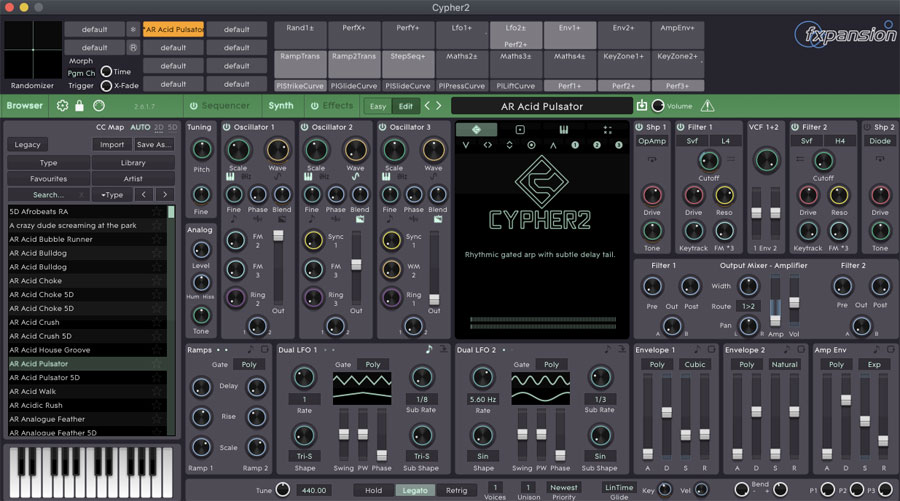Image resolution: width=900 pixels, height=501 pixels.
Task: Toggle Shp 1 power button
Action: pyautogui.click(x=639, y=127)
